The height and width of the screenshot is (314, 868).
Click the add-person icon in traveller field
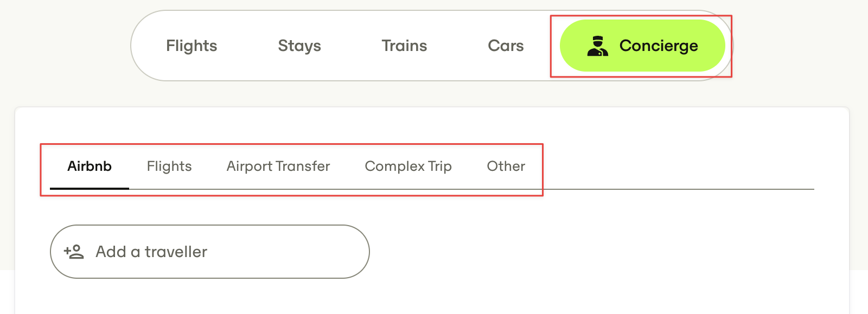(x=74, y=252)
